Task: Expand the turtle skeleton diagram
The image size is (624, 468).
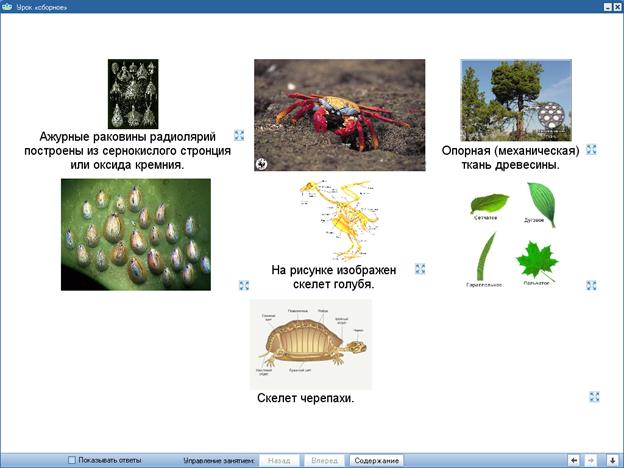Action: 595,397
